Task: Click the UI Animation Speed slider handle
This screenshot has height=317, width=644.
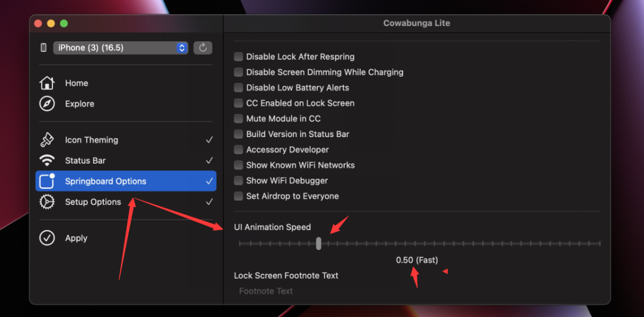Action: click(318, 244)
